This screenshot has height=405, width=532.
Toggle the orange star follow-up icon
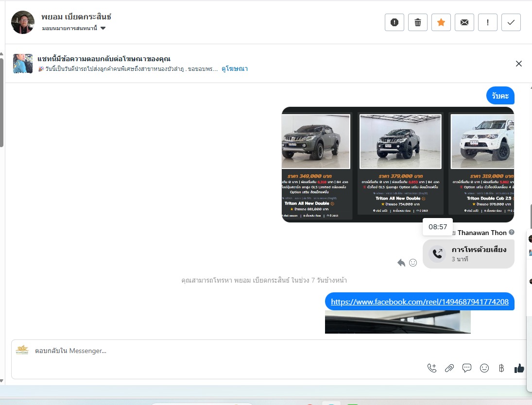coord(441,22)
